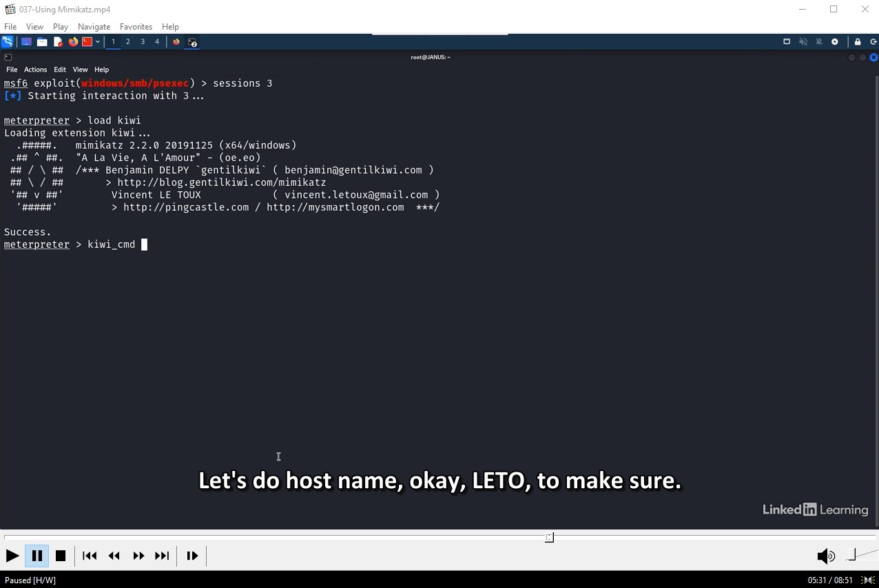Mute audio with the speaker icon
Image resolution: width=879 pixels, height=588 pixels.
(x=825, y=556)
